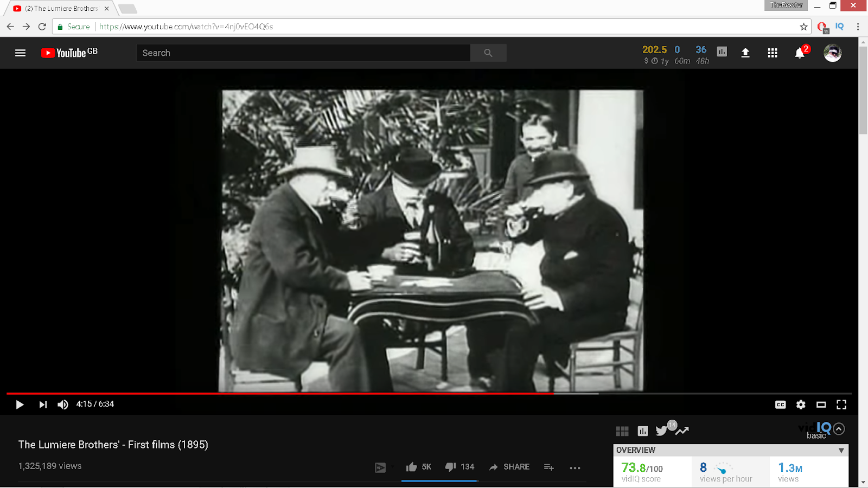Click the Secure padlock site info
868x488 pixels.
pyautogui.click(x=73, y=27)
